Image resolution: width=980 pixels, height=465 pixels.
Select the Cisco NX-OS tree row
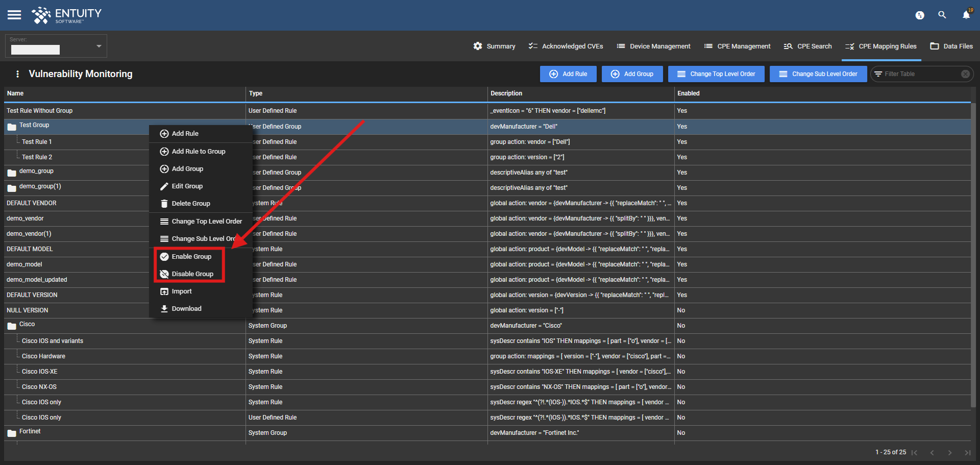click(x=487, y=387)
